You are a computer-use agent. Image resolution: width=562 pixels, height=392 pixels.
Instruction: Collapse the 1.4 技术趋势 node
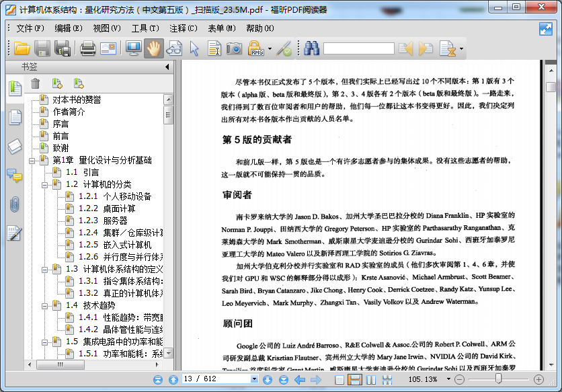tap(45, 306)
